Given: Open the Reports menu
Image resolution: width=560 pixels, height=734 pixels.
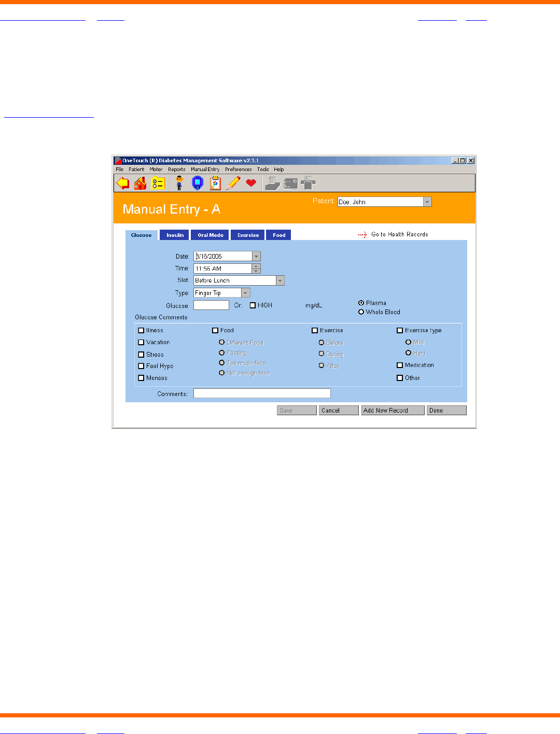Looking at the screenshot, I should point(177,170).
